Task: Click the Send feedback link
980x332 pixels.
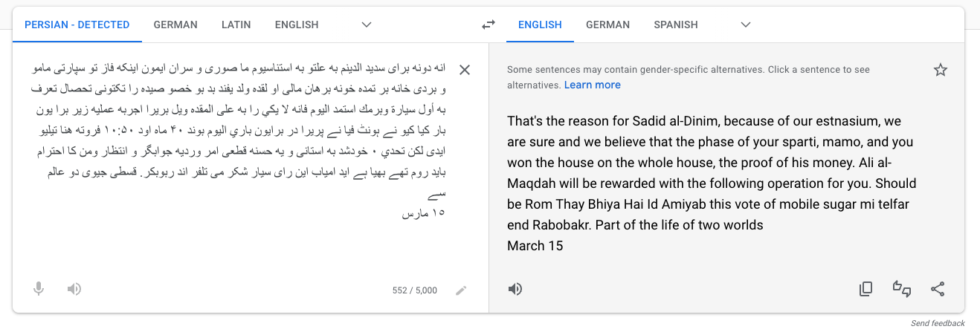Action: (x=938, y=323)
